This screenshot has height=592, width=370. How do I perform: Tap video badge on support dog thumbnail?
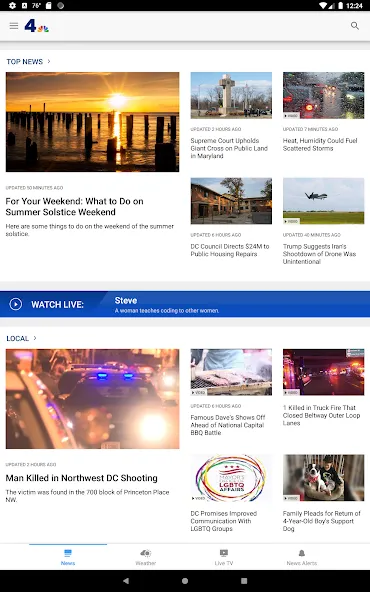point(291,498)
